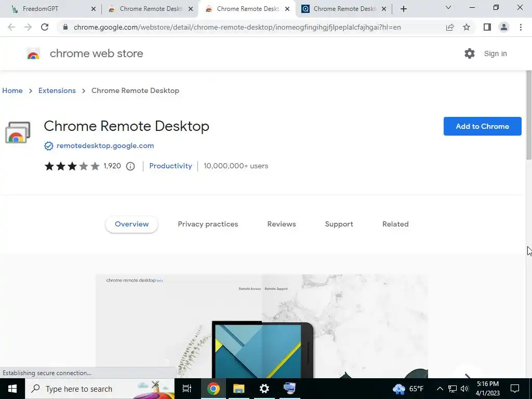The width and height of the screenshot is (532, 399).
Task: Click the star rating display
Action: (x=72, y=166)
